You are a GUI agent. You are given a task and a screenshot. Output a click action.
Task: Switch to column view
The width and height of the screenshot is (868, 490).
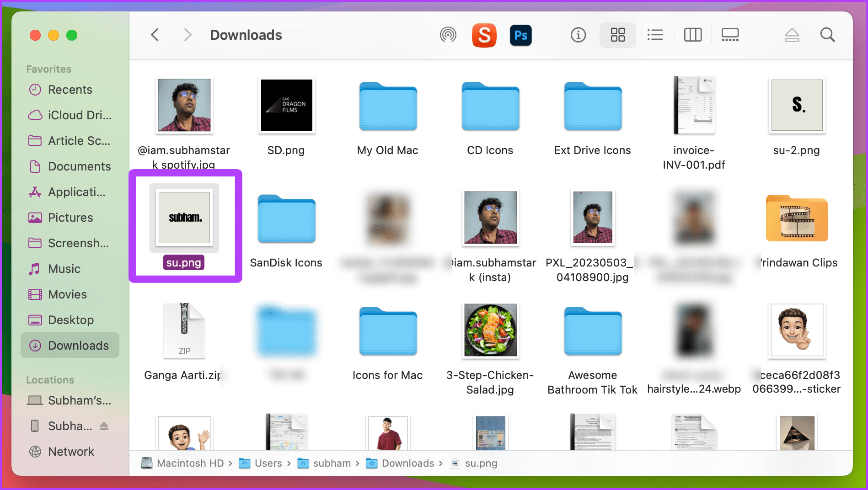[692, 35]
